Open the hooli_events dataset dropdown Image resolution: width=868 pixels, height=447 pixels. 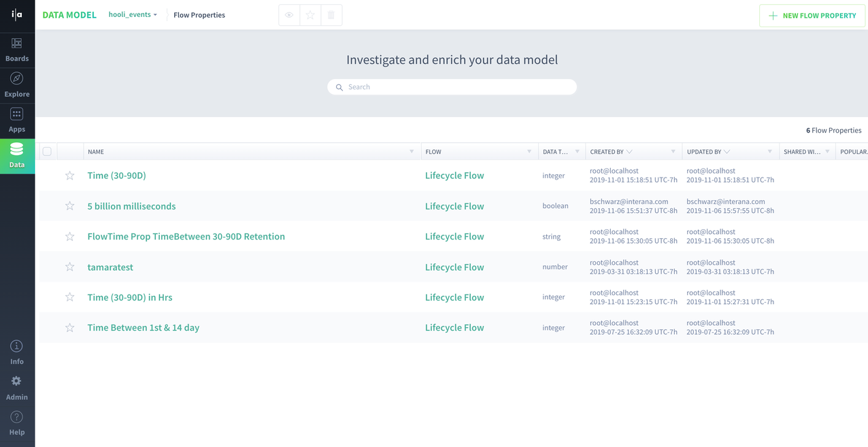point(133,14)
